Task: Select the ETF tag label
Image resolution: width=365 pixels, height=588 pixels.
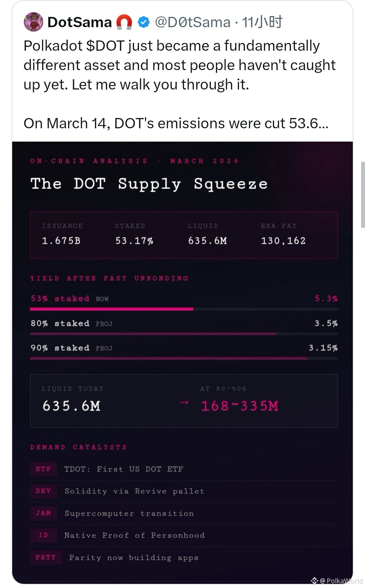Action: [44, 469]
